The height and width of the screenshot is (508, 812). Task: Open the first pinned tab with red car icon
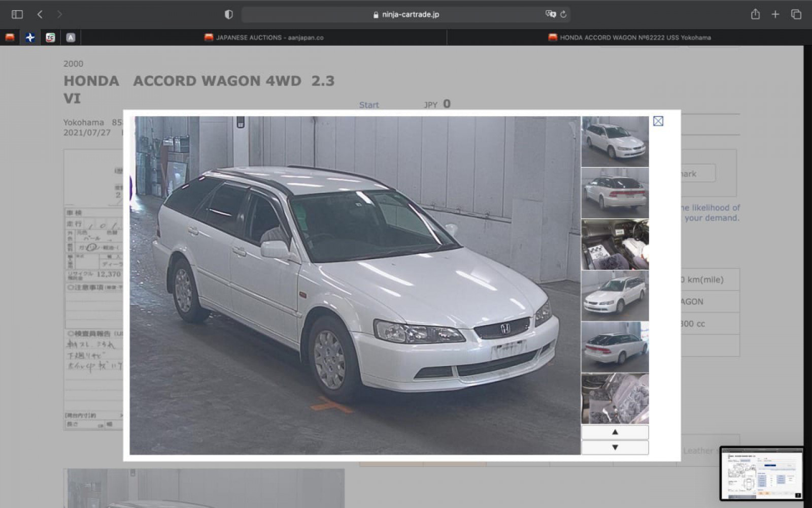tap(10, 37)
